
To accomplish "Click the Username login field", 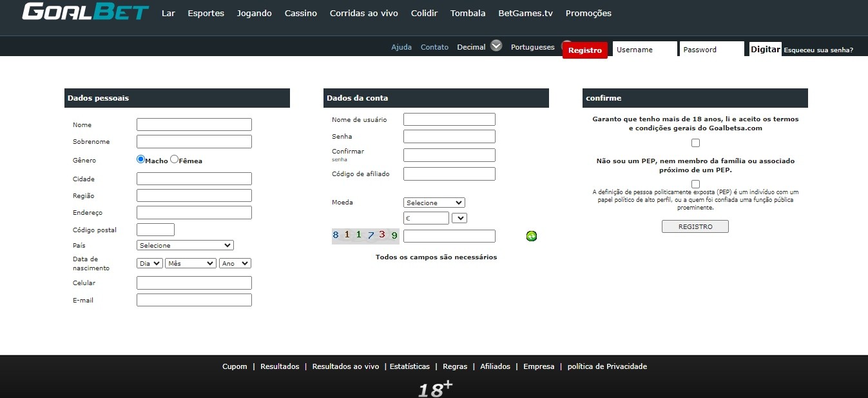I will 644,48.
